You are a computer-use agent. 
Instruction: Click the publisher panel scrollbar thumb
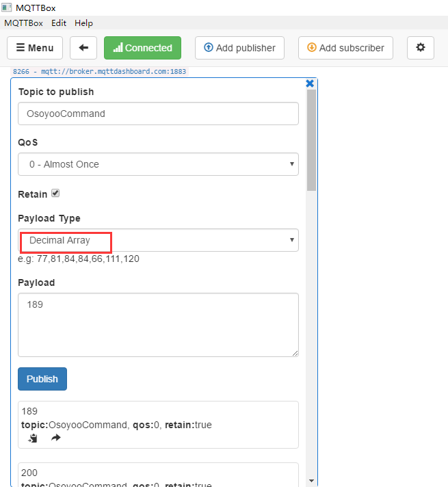click(x=311, y=140)
